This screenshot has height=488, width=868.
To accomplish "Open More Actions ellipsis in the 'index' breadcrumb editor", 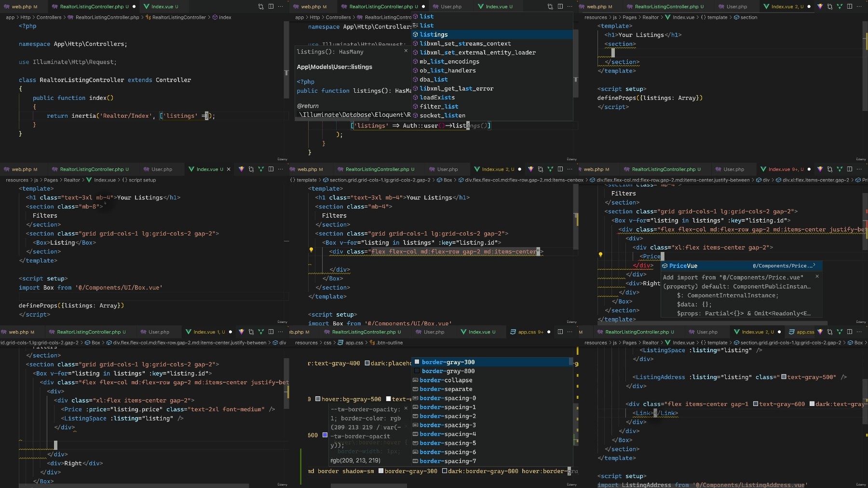I will (x=281, y=7).
